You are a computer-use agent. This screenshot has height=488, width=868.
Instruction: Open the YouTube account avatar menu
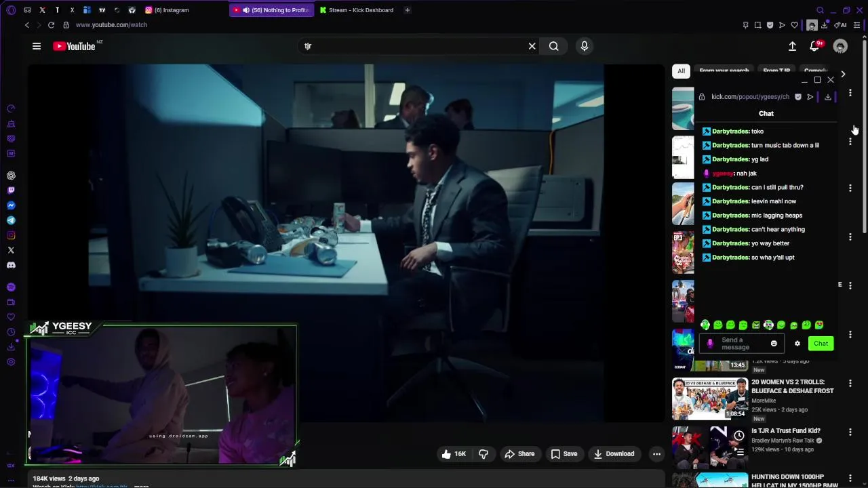[840, 46]
